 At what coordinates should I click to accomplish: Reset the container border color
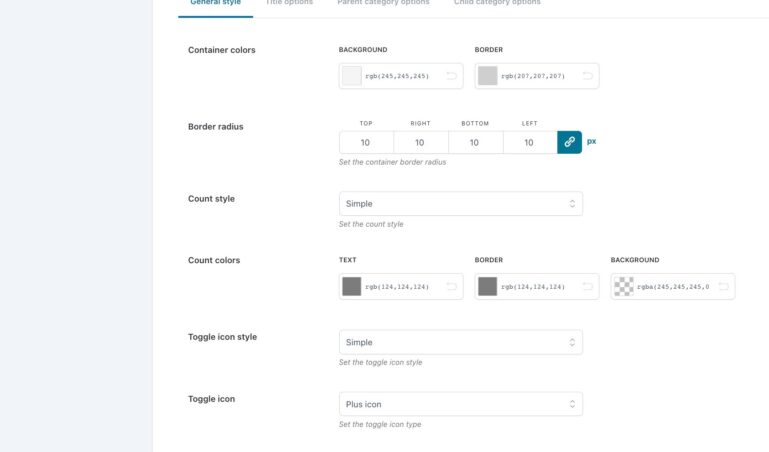(588, 76)
